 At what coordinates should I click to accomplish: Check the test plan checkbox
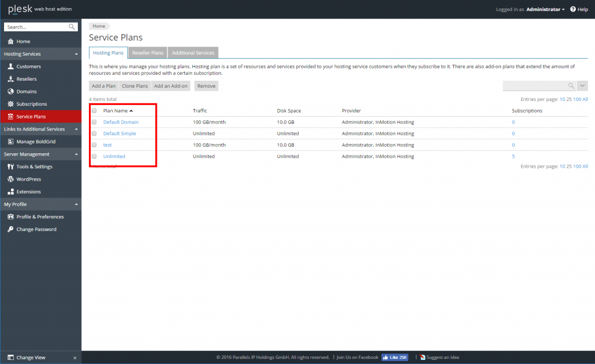(x=94, y=145)
